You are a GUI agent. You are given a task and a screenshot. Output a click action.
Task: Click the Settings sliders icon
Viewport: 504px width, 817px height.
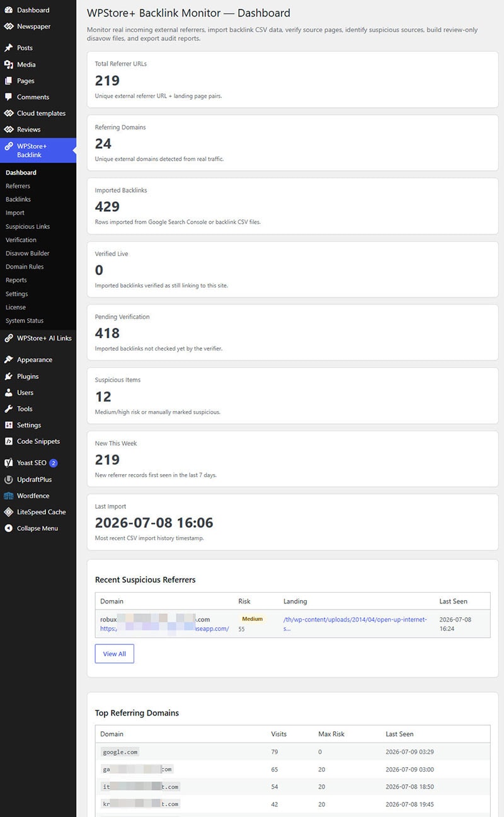(8, 425)
